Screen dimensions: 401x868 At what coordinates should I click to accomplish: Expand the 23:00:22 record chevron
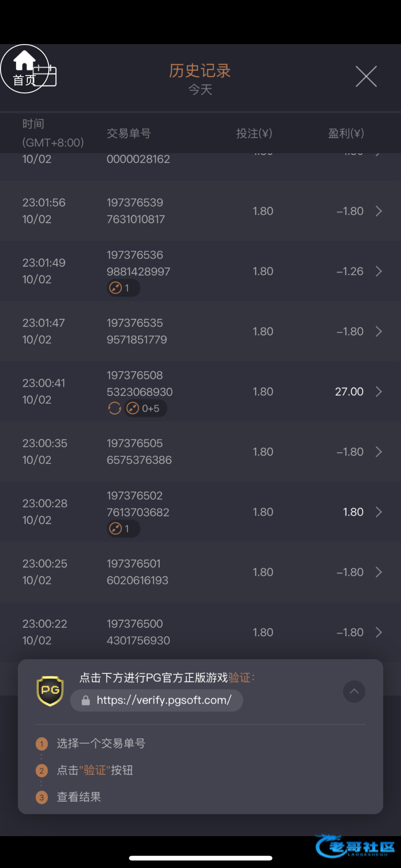379,632
